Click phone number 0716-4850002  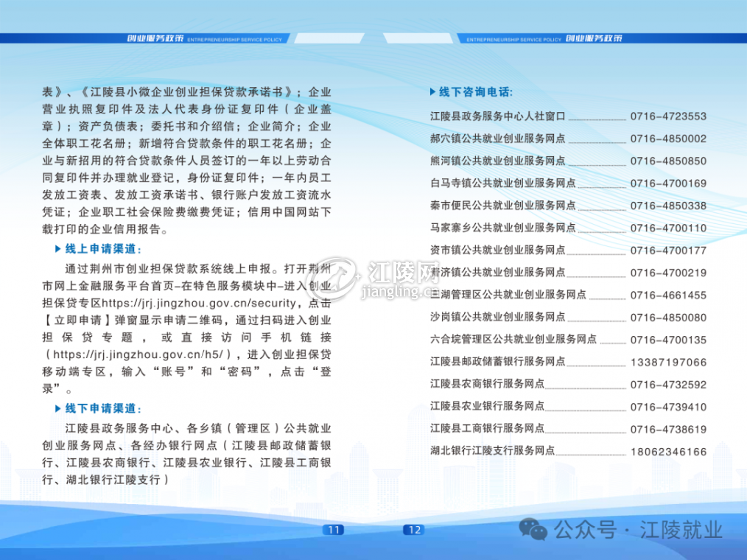coord(668,139)
